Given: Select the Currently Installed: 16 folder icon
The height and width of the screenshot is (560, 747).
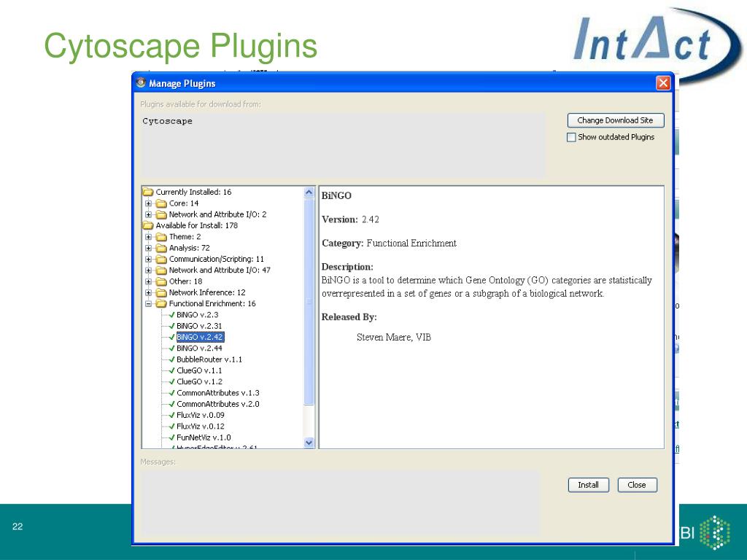Looking at the screenshot, I should tap(148, 192).
